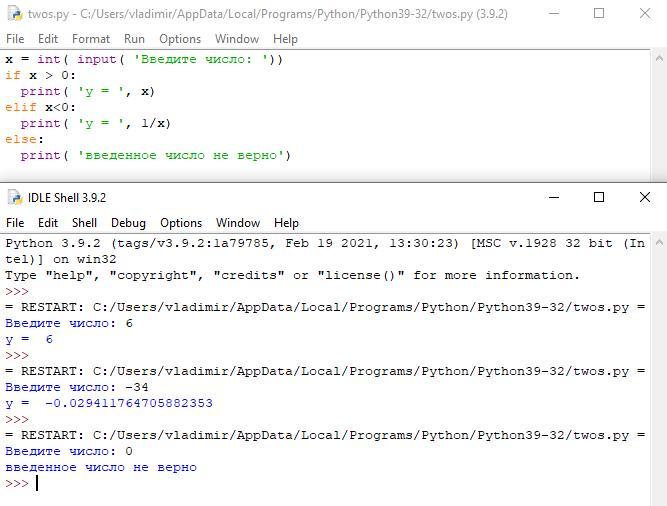
Task: Open Help menu in twos.py editor
Action: (x=285, y=39)
